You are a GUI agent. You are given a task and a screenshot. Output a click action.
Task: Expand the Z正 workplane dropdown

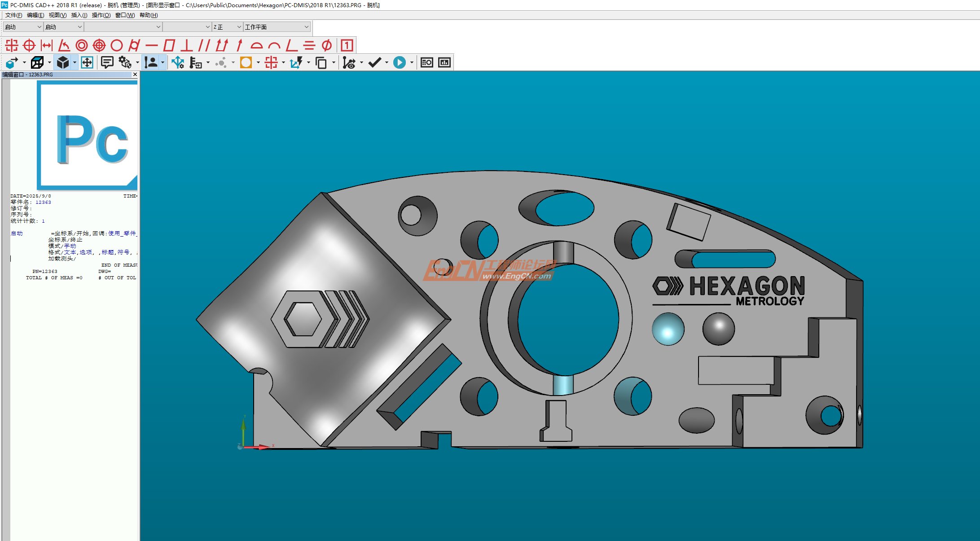(239, 27)
